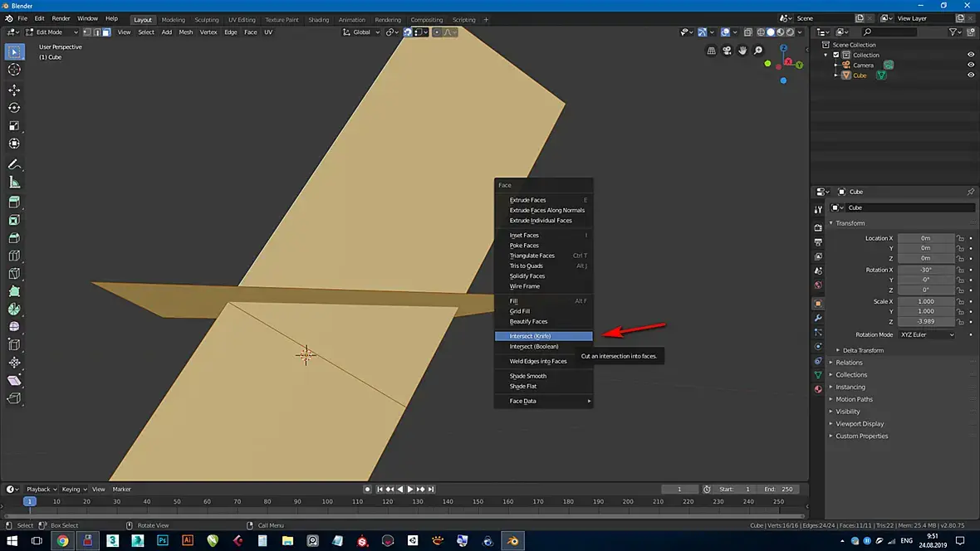Activate the Cursor tool
980x551 pixels.
(14, 70)
